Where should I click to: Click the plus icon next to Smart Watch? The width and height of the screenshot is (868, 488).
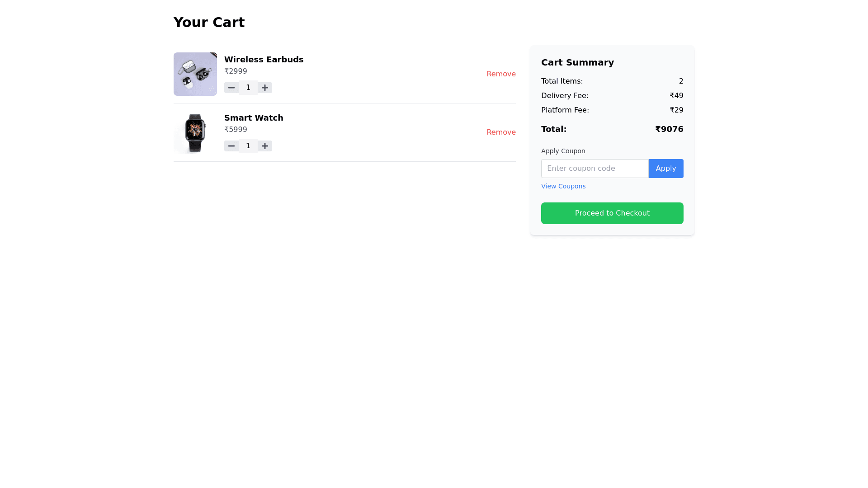pos(264,145)
